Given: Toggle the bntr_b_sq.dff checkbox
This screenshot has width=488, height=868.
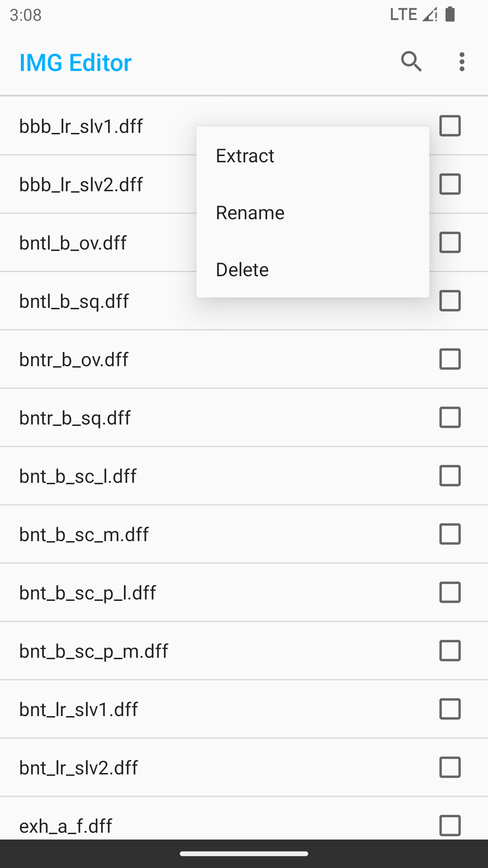Looking at the screenshot, I should coord(450,417).
